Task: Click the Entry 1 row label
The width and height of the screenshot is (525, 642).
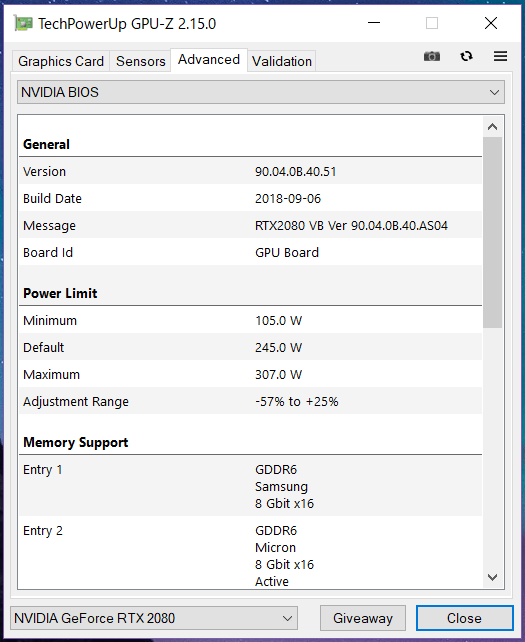Action: (43, 470)
